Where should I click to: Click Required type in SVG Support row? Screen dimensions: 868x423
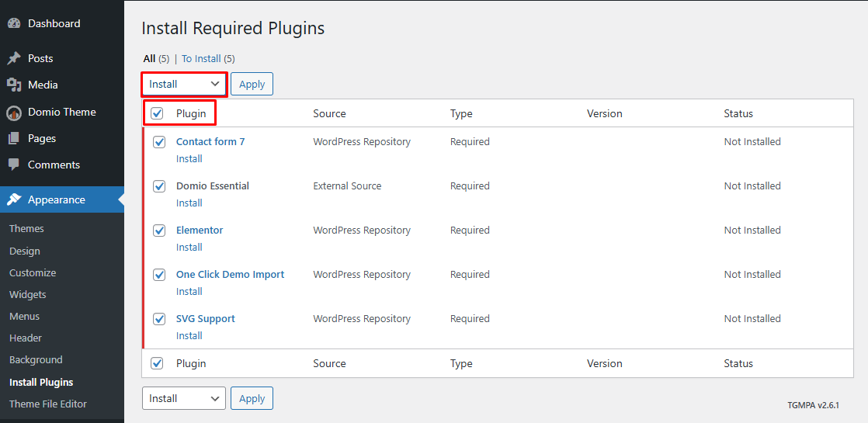click(x=470, y=319)
